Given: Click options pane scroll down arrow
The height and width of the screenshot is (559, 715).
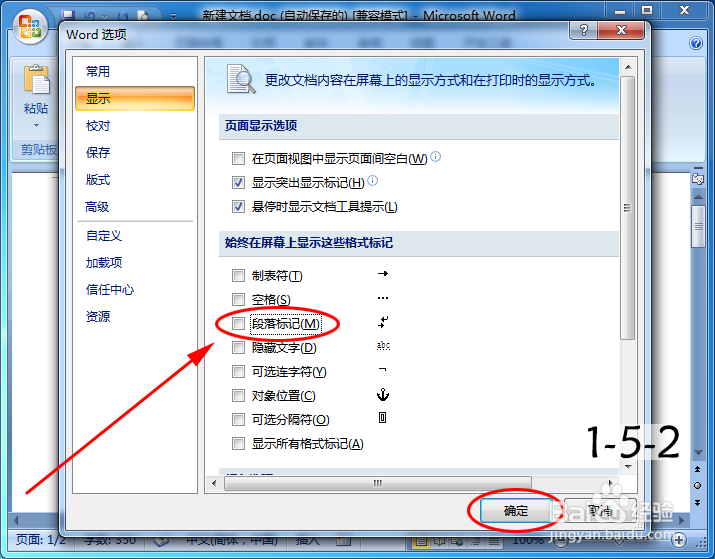Looking at the screenshot, I should coord(628,467).
